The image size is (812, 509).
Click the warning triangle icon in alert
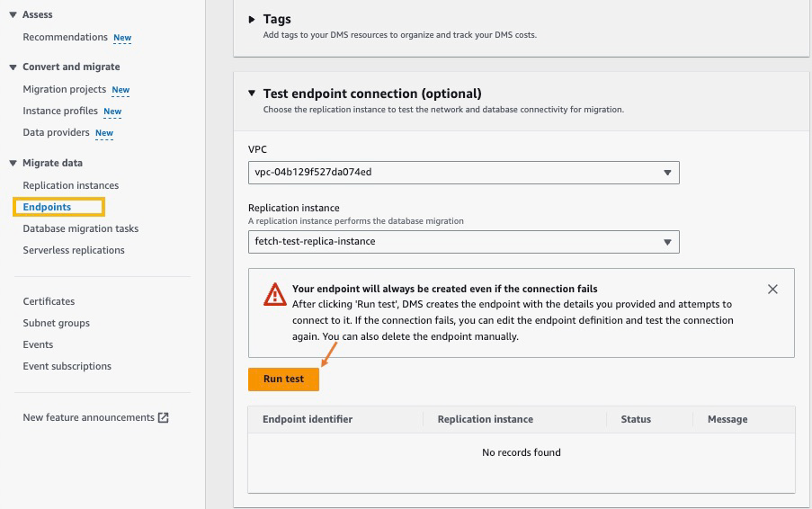point(275,294)
